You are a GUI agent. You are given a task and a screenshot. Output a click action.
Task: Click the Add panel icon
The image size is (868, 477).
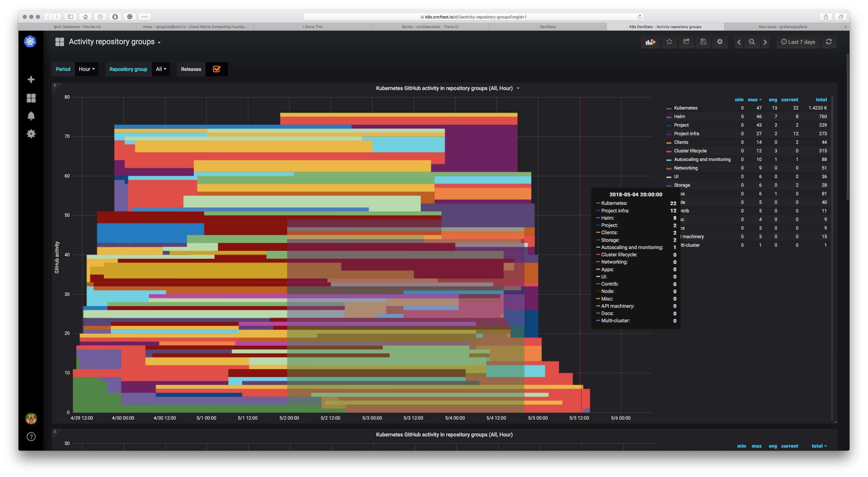pyautogui.click(x=650, y=42)
